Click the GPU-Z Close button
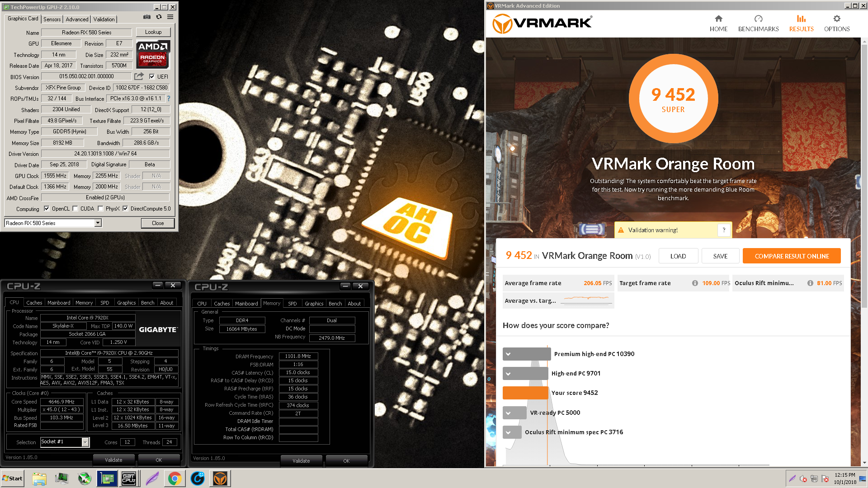Screen dimensions: 868x488 coord(158,223)
